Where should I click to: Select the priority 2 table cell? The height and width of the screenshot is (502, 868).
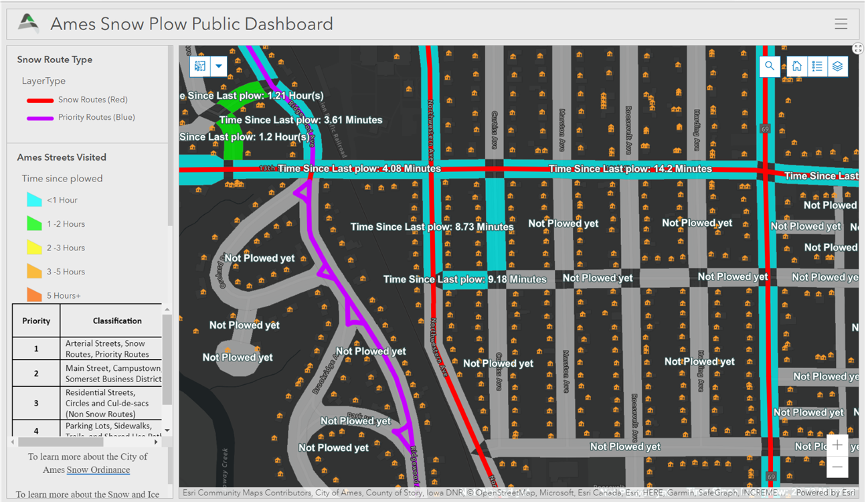click(36, 373)
